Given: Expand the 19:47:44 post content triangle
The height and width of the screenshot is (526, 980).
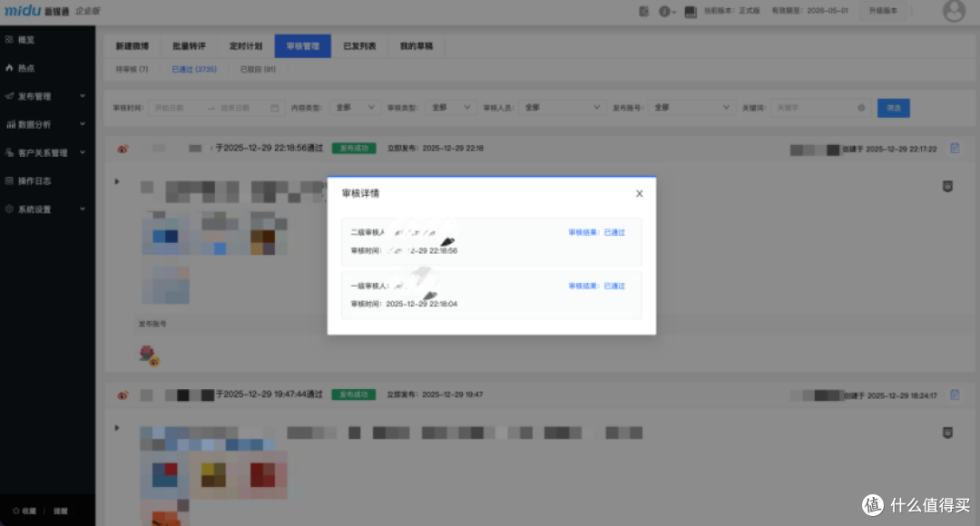Looking at the screenshot, I should tap(117, 429).
